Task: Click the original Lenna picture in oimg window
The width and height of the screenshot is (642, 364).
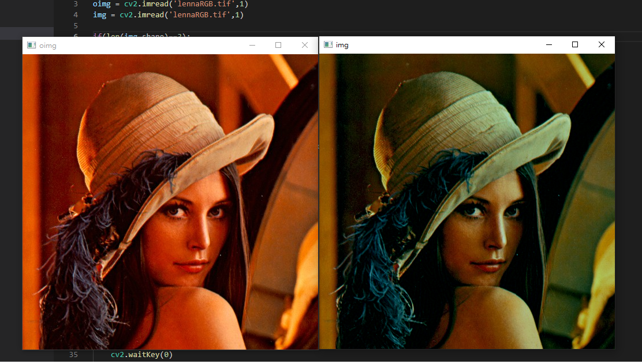Action: pos(170,202)
